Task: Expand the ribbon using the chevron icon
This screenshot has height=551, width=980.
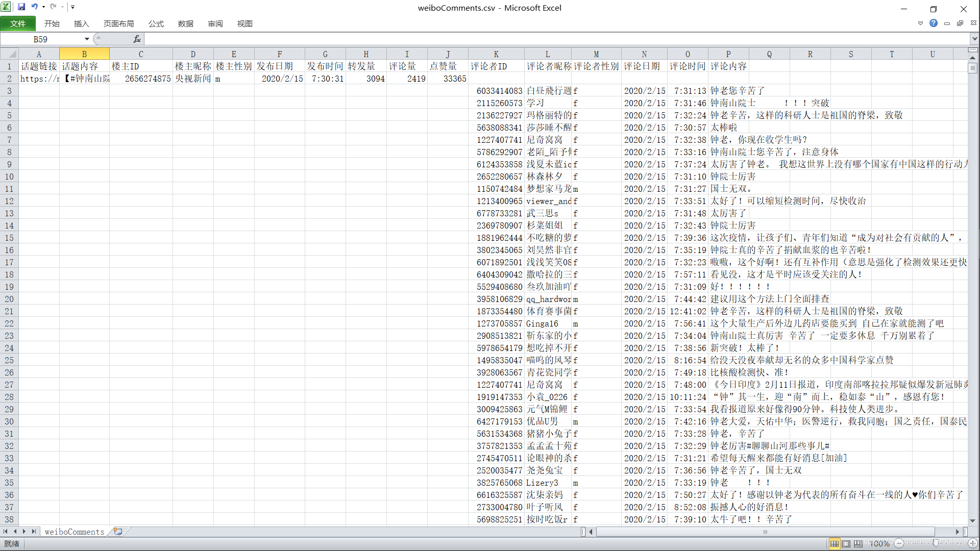Action: [x=920, y=23]
